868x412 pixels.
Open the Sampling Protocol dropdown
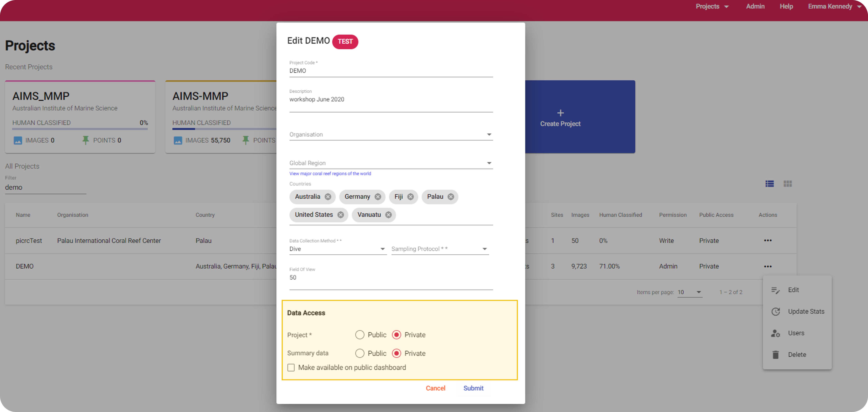(439, 249)
